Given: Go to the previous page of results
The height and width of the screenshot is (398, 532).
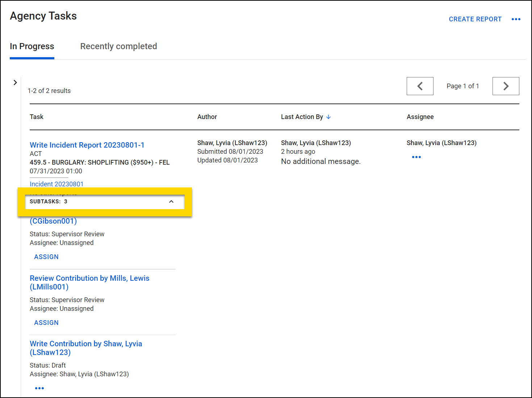Looking at the screenshot, I should [x=420, y=86].
